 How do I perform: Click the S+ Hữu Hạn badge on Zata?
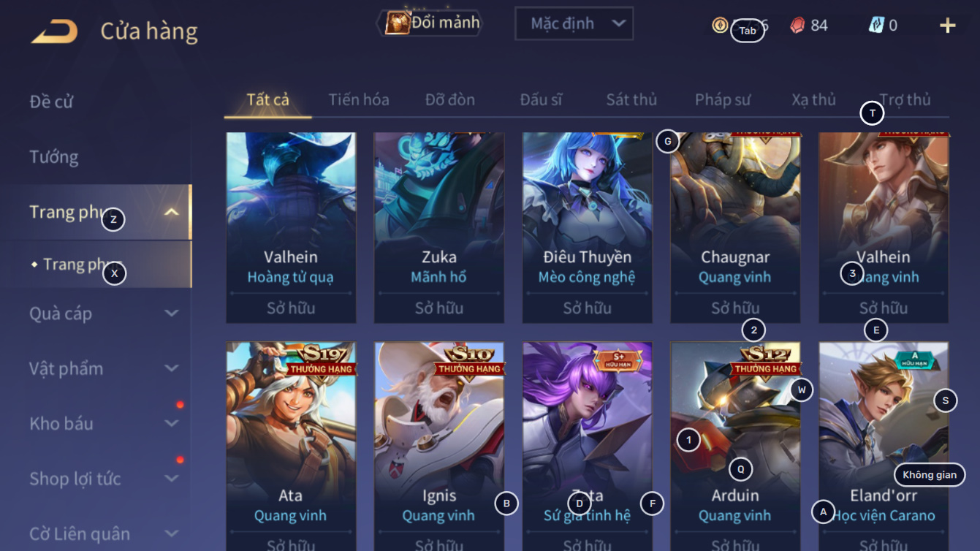click(x=619, y=360)
